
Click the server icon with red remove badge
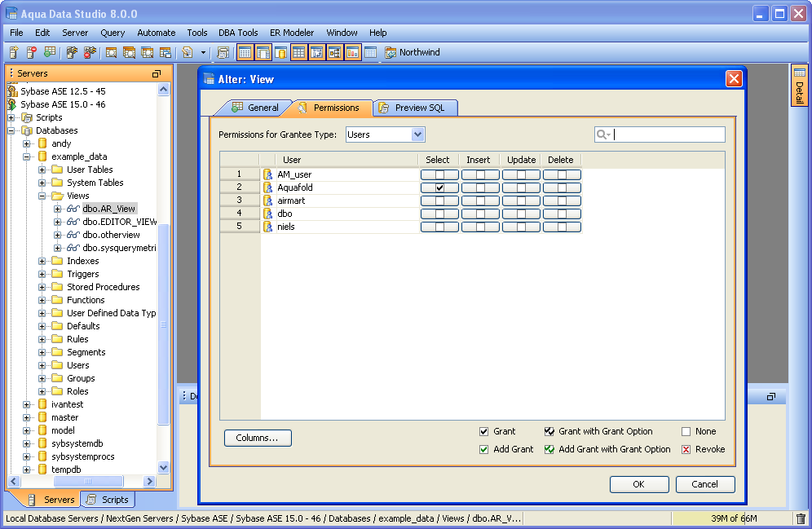[x=32, y=52]
